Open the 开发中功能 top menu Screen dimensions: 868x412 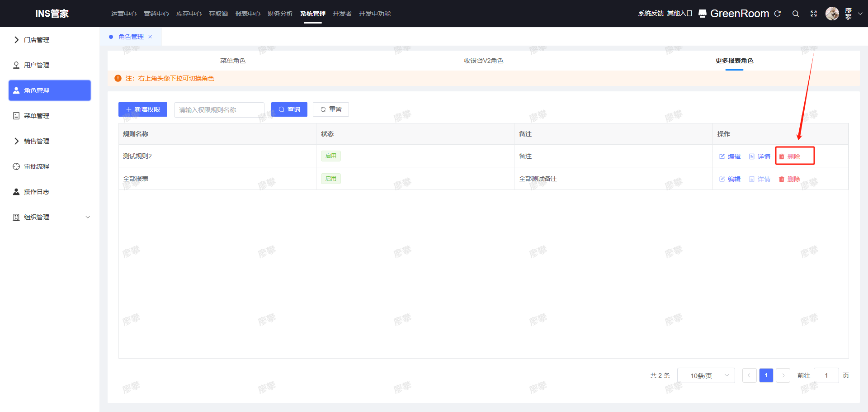[x=375, y=14]
